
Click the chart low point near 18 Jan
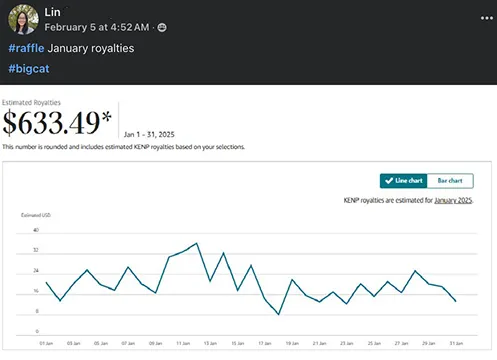(278, 314)
